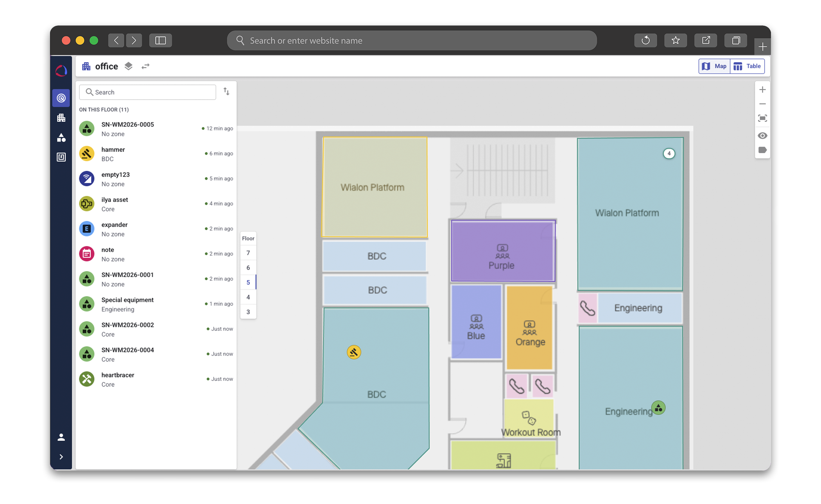This screenshot has height=504, width=821.
Task: Click the hammer icon in the list
Action: (87, 154)
